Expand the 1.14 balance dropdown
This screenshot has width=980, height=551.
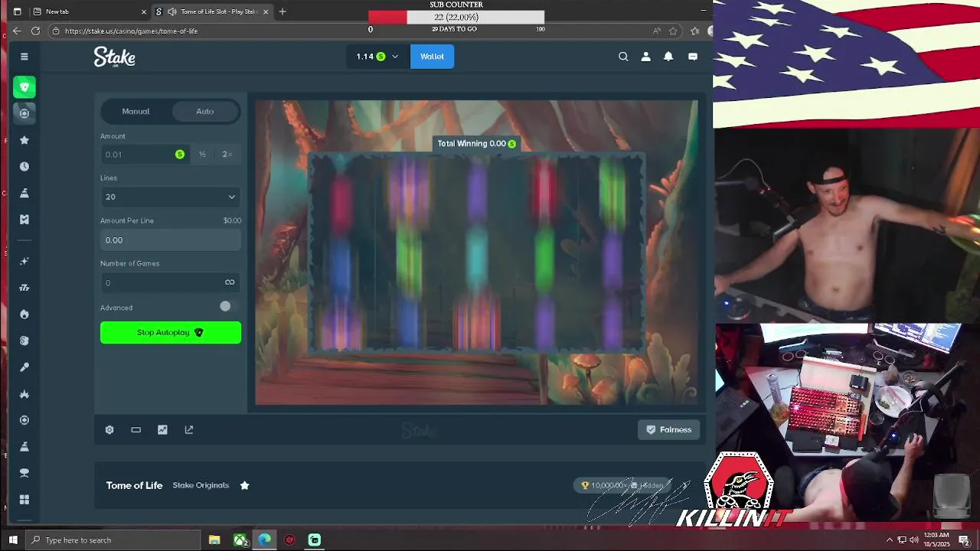377,57
